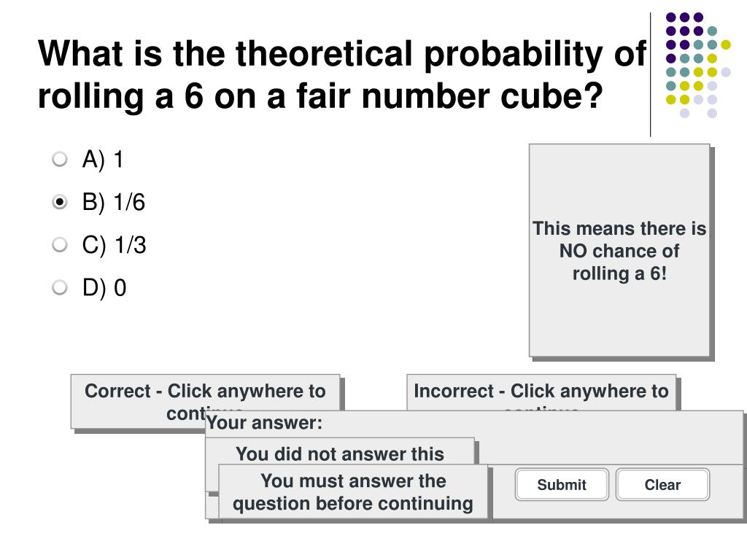
Task: Click the 'B) 1/6' answer text
Action: pyautogui.click(x=113, y=202)
